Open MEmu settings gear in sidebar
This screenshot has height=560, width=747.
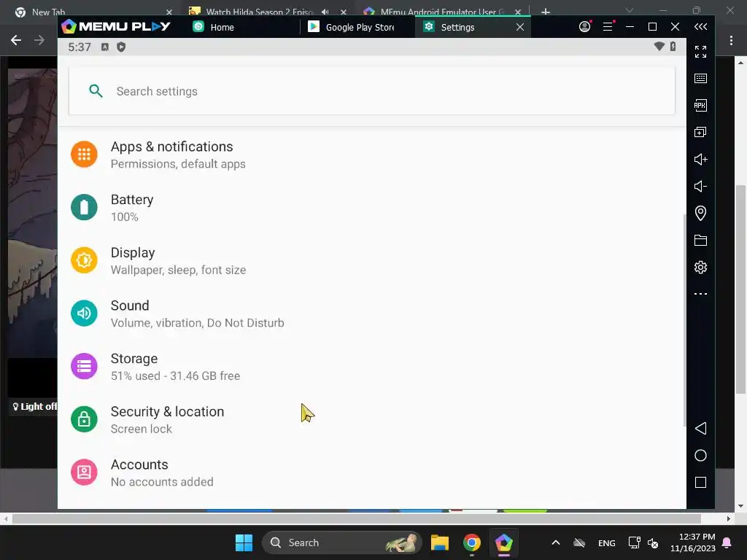point(700,267)
